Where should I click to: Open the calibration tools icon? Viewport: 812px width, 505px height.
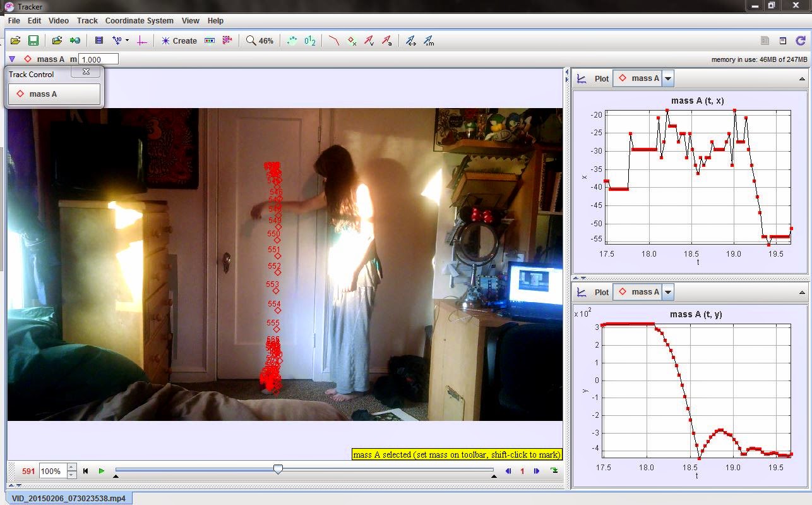(118, 40)
